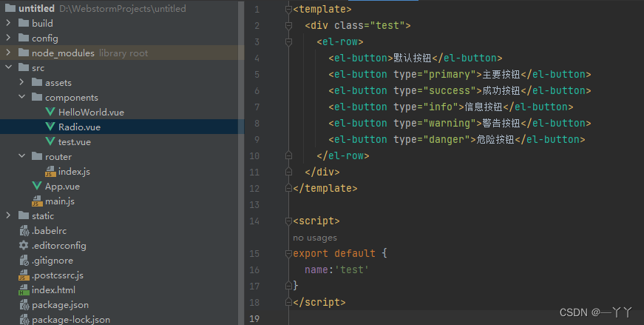
Task: Click line number 5 in the gutter
Action: click(x=257, y=75)
